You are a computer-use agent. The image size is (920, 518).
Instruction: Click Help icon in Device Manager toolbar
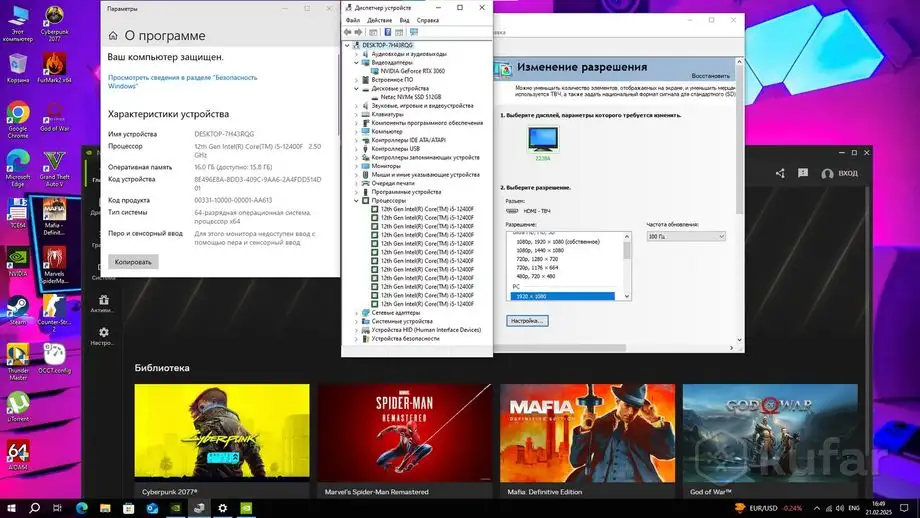point(387,32)
